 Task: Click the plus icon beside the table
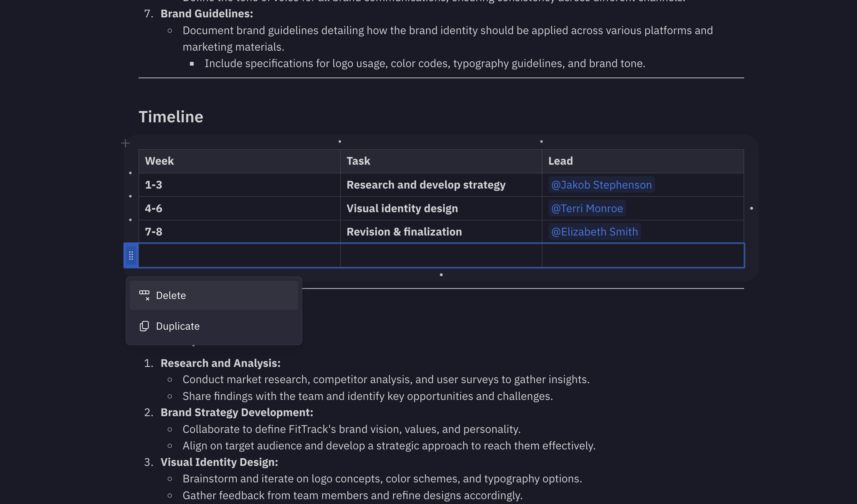[125, 143]
